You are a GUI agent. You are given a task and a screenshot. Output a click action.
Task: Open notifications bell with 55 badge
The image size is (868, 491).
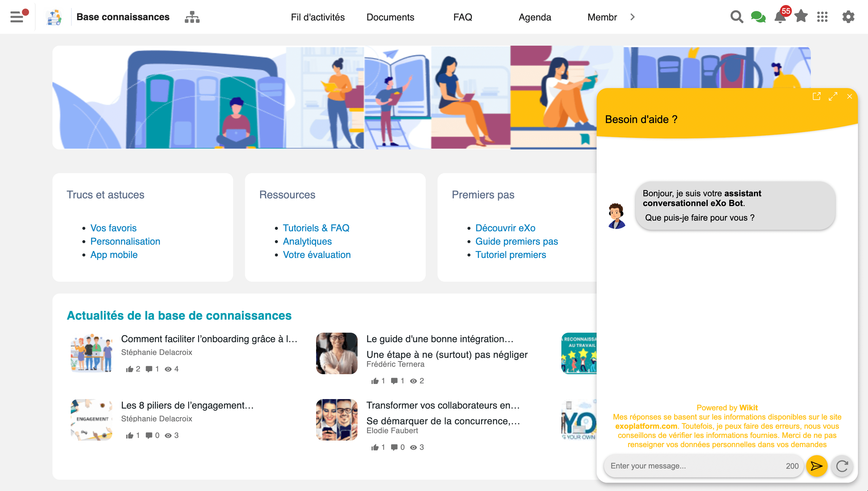(780, 17)
